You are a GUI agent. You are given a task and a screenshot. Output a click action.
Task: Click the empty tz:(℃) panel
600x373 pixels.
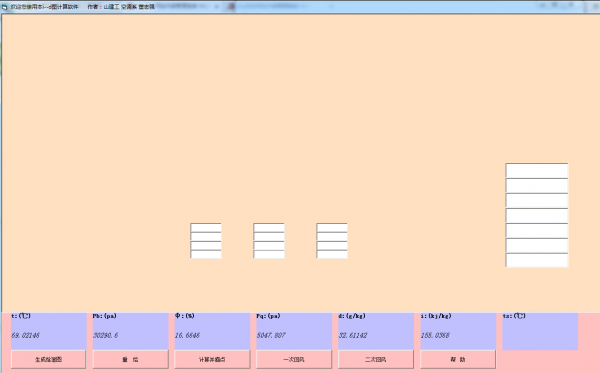tap(540, 331)
